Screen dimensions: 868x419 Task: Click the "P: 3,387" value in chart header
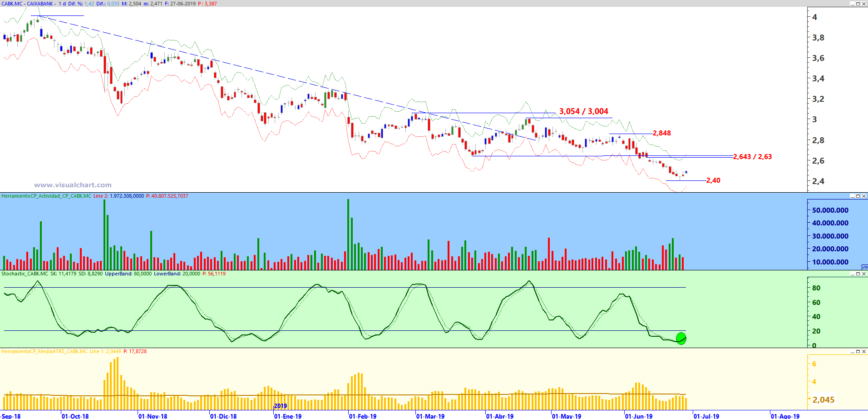[x=207, y=4]
